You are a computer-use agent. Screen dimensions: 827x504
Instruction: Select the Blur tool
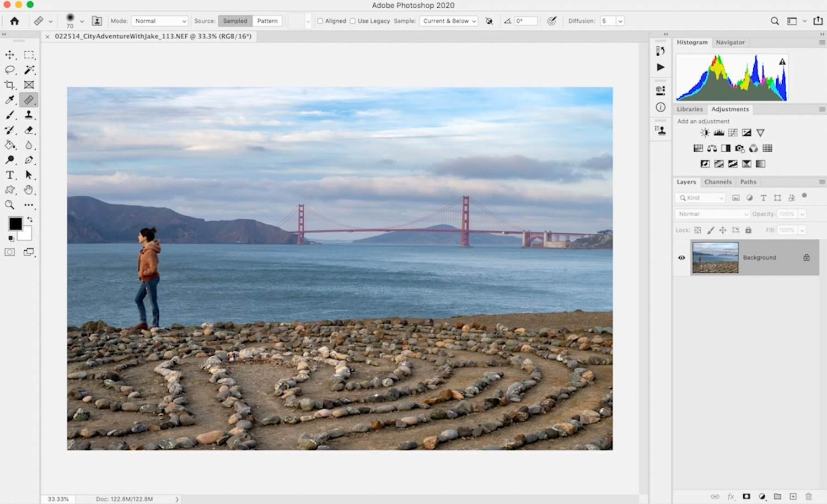point(29,145)
